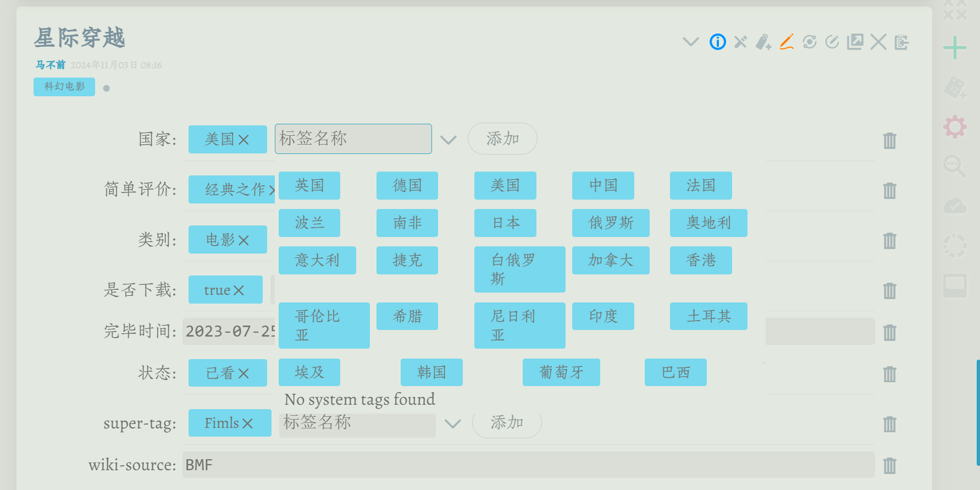Delete the 完毕时间 field with trash icon
980x490 pixels.
pyautogui.click(x=890, y=333)
